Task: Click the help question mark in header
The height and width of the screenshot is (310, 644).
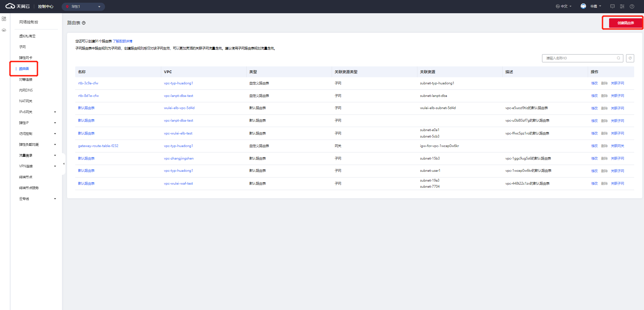Action: 632,6
